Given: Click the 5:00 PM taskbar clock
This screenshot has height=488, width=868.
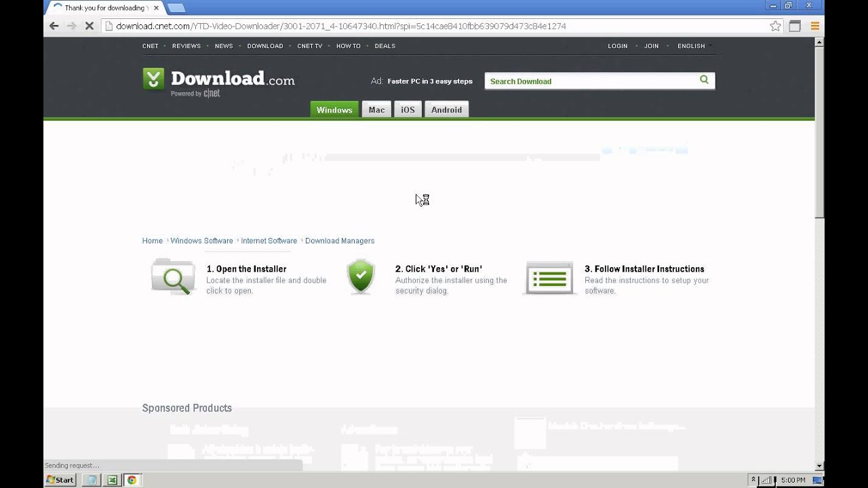Looking at the screenshot, I should pos(793,480).
